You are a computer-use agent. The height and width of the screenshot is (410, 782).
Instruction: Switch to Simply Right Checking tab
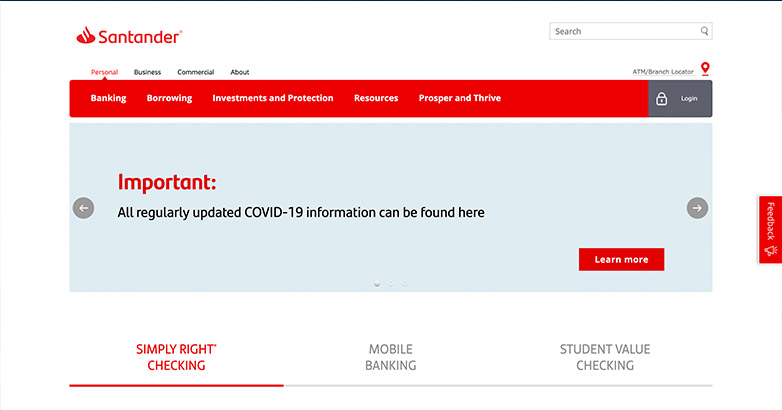point(177,357)
